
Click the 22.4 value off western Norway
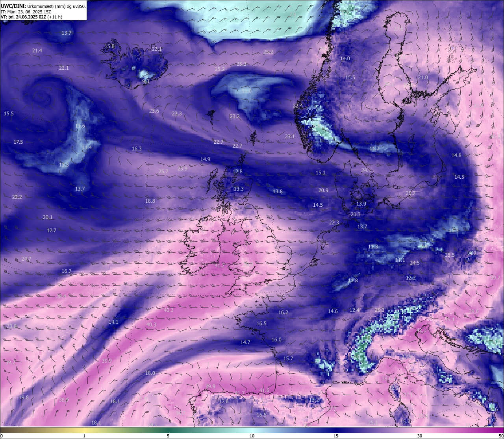tap(298, 106)
